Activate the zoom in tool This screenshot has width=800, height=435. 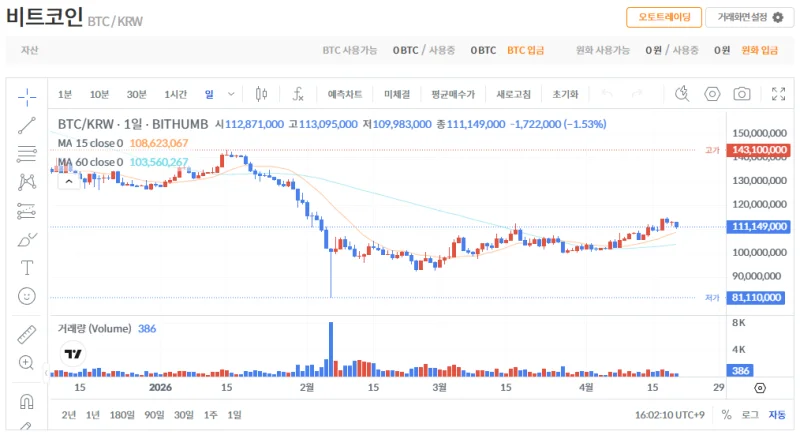tap(27, 363)
